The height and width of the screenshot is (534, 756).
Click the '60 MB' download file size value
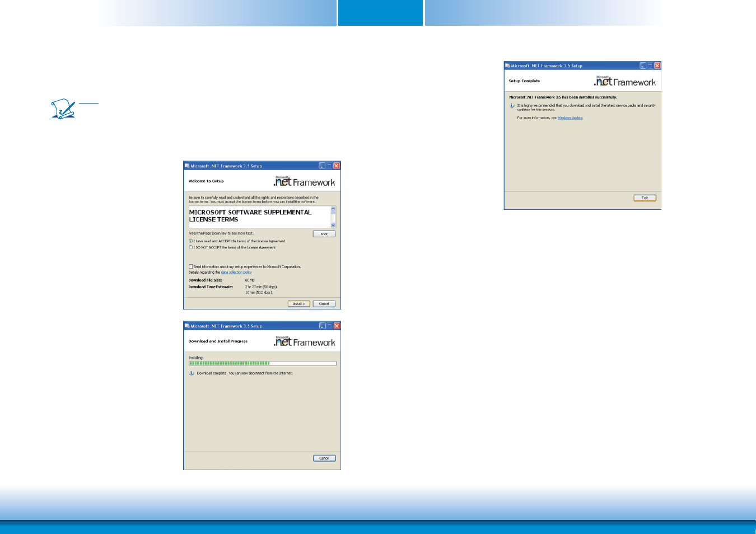250,280
